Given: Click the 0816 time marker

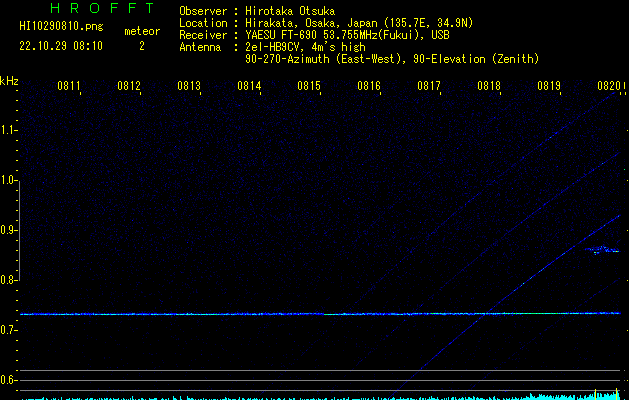Looking at the screenshot, I should click(x=369, y=86).
